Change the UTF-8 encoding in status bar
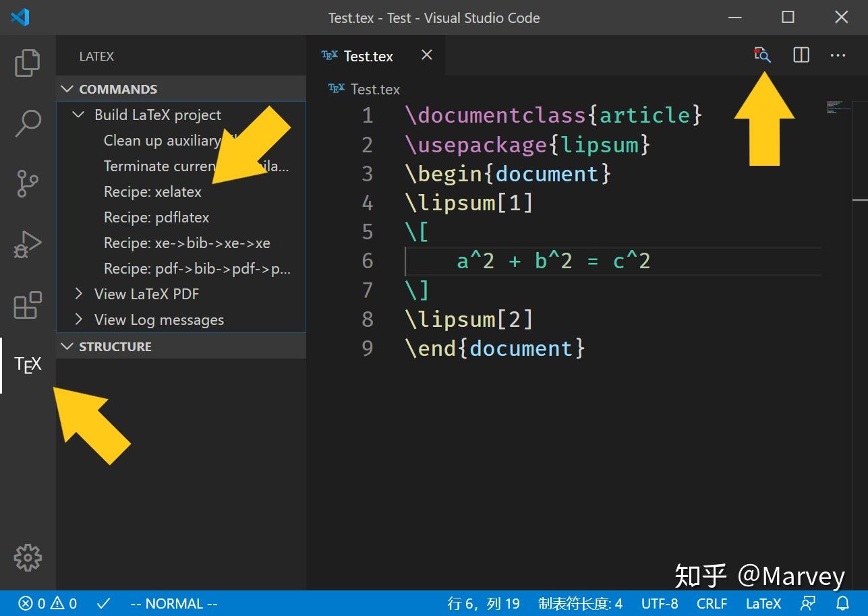This screenshot has width=868, height=616. coord(659,603)
